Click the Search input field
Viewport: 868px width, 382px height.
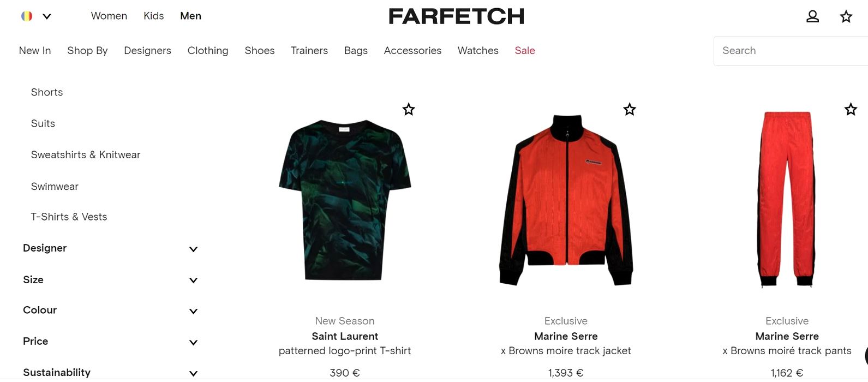click(791, 51)
